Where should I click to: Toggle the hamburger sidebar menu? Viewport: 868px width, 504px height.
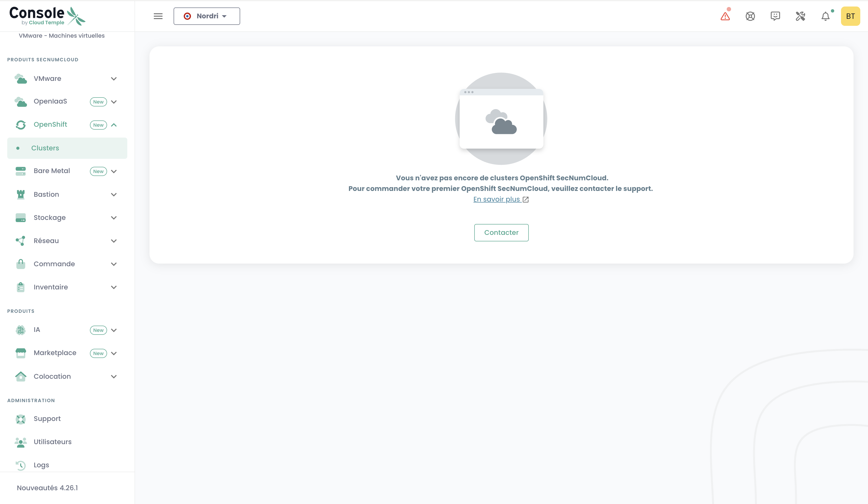158,16
